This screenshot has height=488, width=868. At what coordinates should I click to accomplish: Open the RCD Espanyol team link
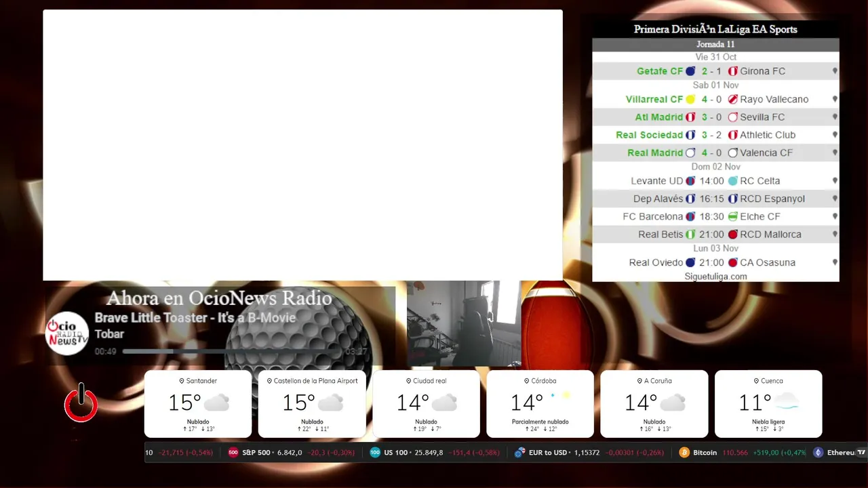pos(772,199)
